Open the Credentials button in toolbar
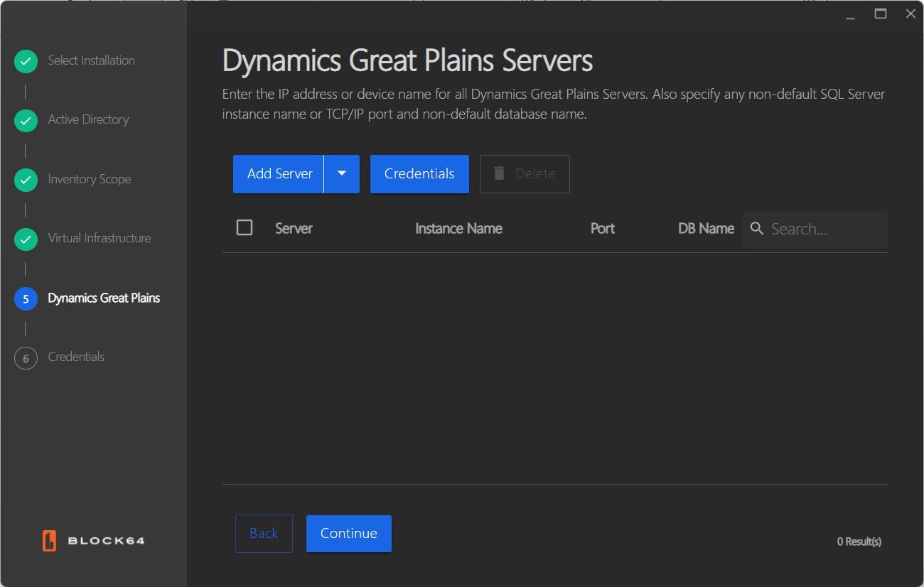This screenshot has width=924, height=587. [419, 173]
